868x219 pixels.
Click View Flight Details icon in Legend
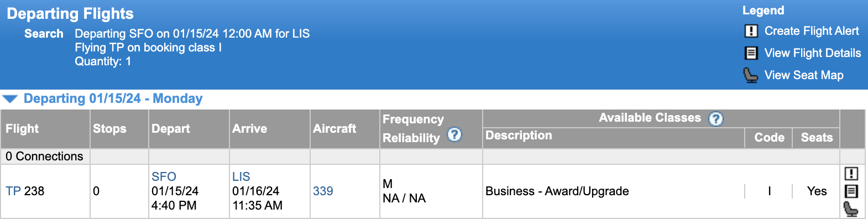tap(751, 53)
